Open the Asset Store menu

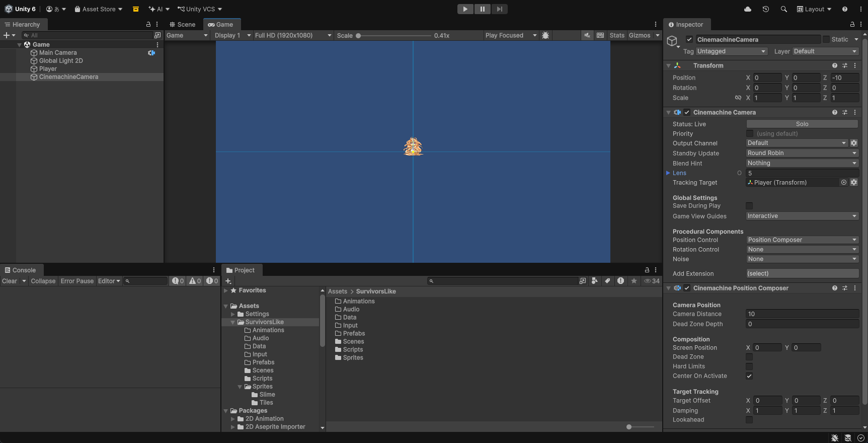pyautogui.click(x=99, y=9)
